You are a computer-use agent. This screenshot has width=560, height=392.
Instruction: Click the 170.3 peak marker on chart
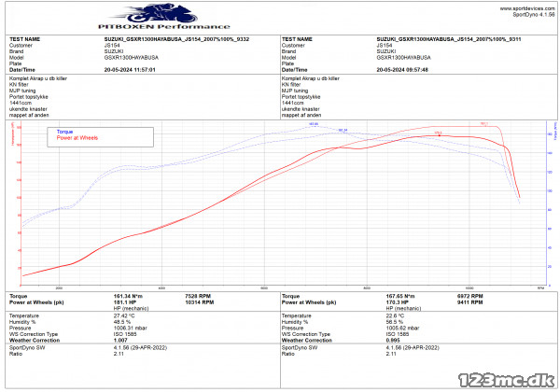coord(439,133)
